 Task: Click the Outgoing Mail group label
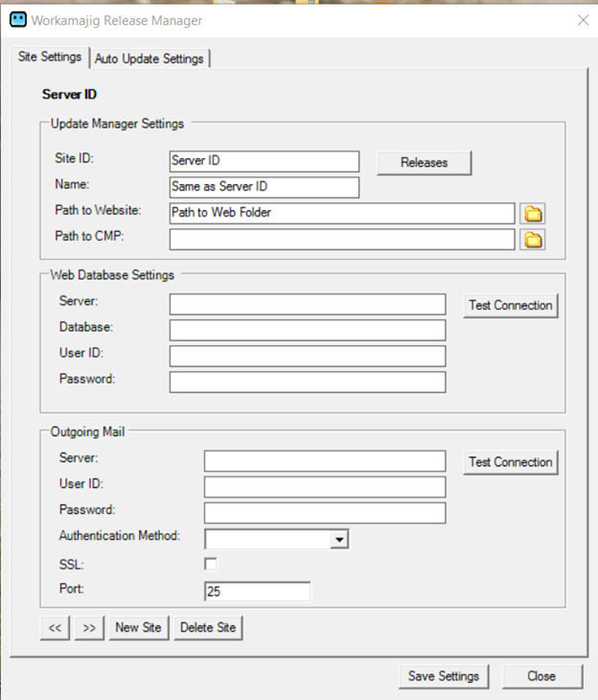click(x=87, y=432)
